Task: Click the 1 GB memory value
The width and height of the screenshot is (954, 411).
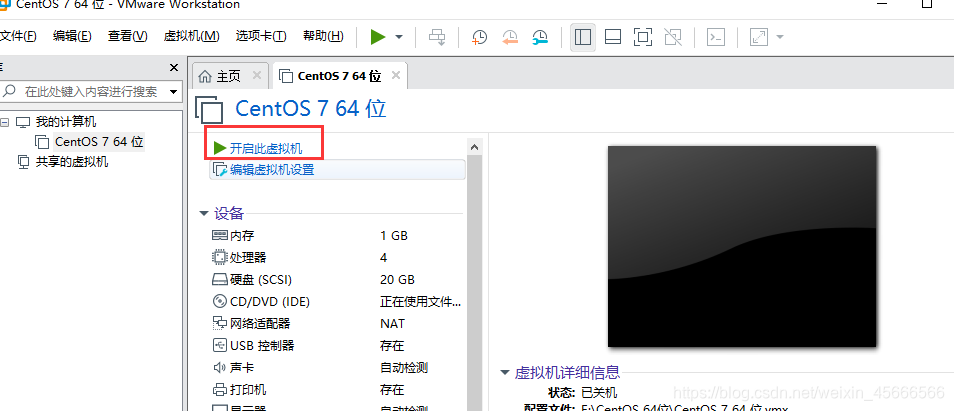Action: click(394, 235)
